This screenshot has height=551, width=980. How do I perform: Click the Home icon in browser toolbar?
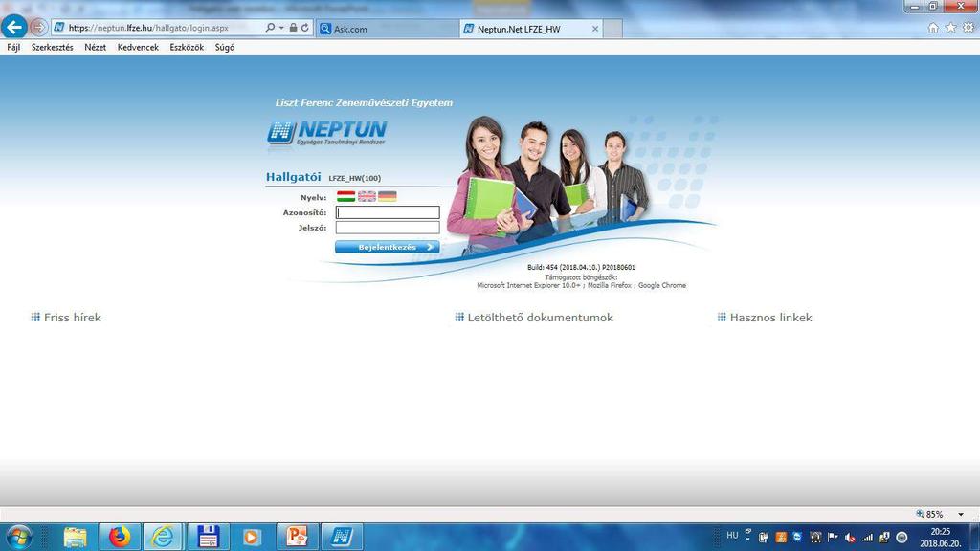click(x=933, y=28)
